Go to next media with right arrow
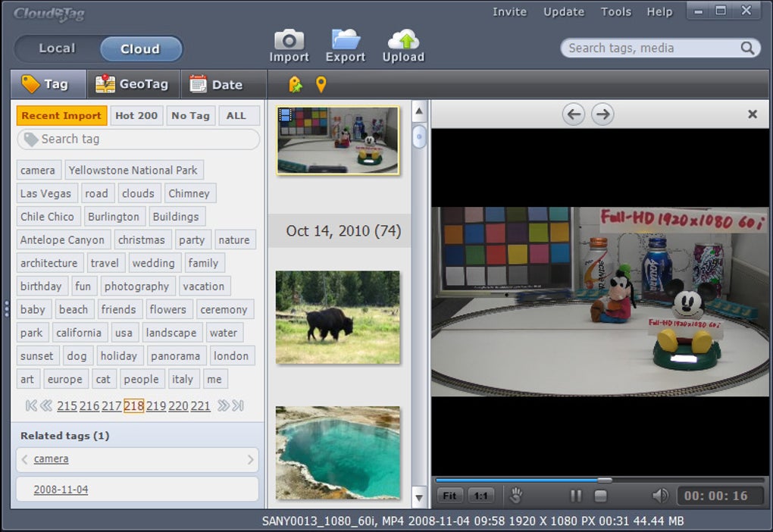Image resolution: width=773 pixels, height=532 pixels. [x=602, y=114]
